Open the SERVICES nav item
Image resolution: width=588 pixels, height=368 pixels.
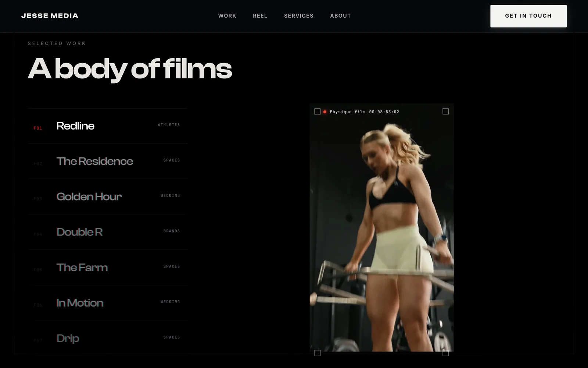pos(299,16)
